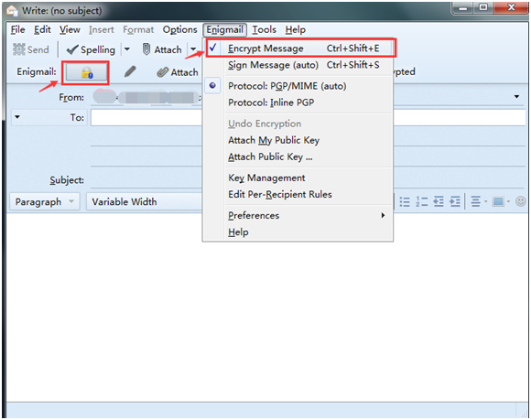Click the Enigmail encryption padlock icon
Image resolution: width=531 pixels, height=420 pixels.
(87, 72)
